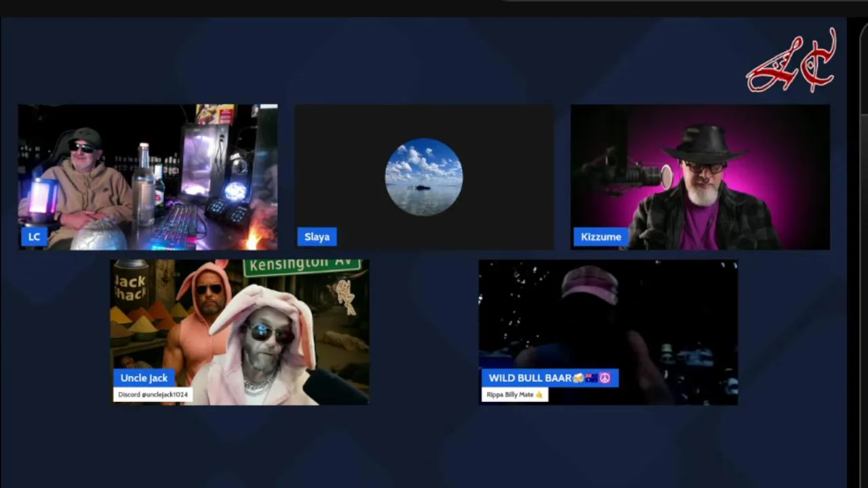Click "Discord @unclejack1024" caption
Screen dimensions: 868x488
click(153, 394)
